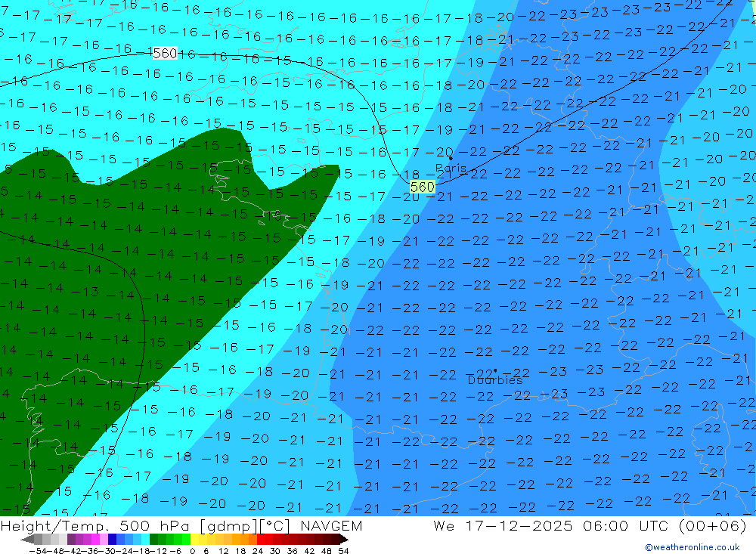The height and width of the screenshot is (554, 756).
Task: Click the gray left arrow of color scale
Action: pos(27,540)
